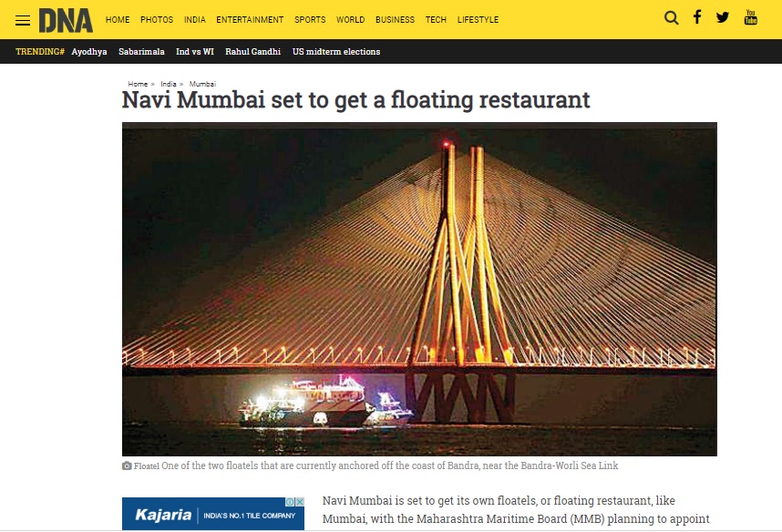Select SPORTS in the navigation bar

(310, 20)
